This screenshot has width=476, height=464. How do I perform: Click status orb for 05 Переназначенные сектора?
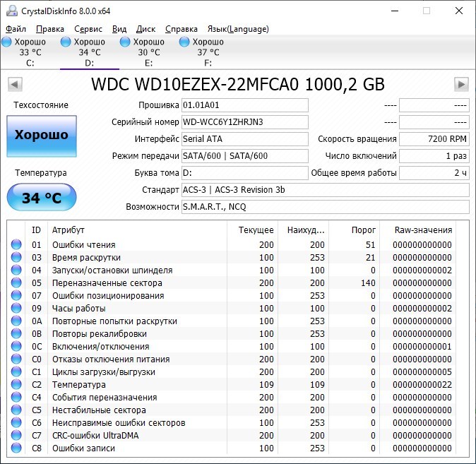click(16, 283)
